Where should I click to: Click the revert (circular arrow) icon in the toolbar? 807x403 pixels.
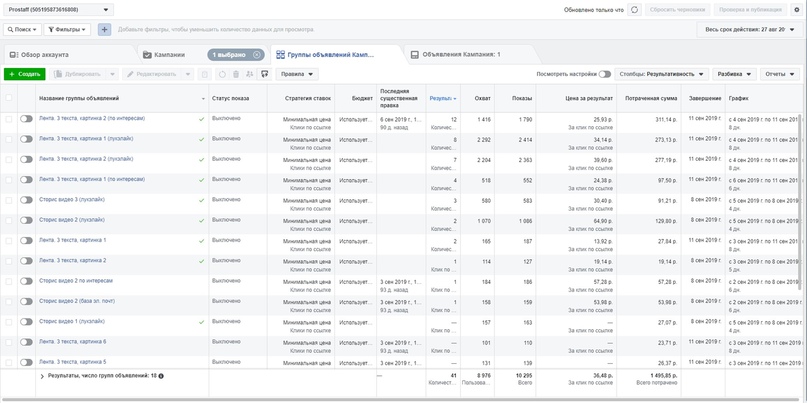pyautogui.click(x=222, y=74)
